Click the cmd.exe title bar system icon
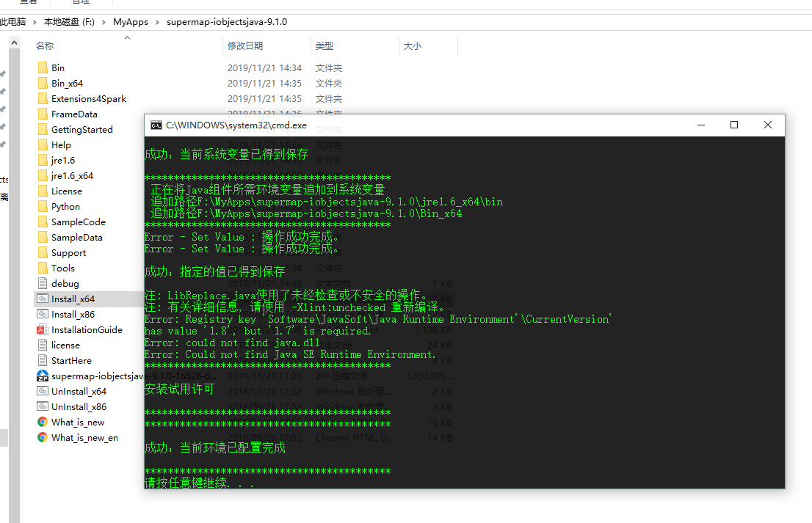The height and width of the screenshot is (523, 812). (156, 125)
